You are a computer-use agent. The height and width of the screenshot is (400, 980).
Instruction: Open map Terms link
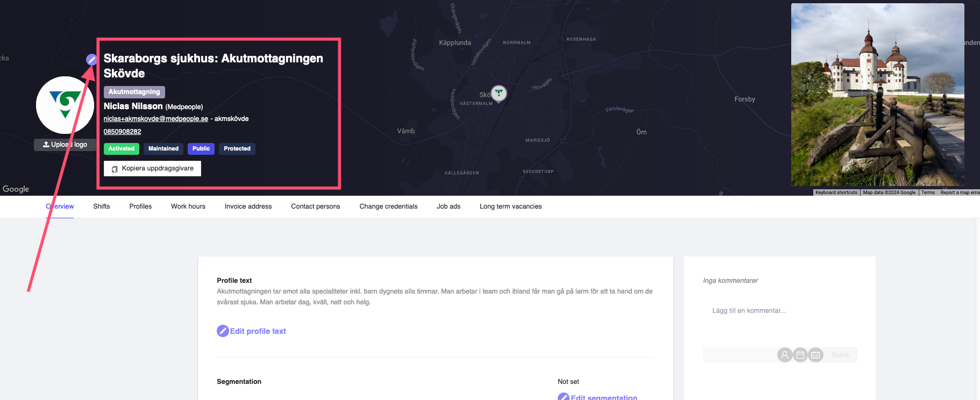pos(928,192)
